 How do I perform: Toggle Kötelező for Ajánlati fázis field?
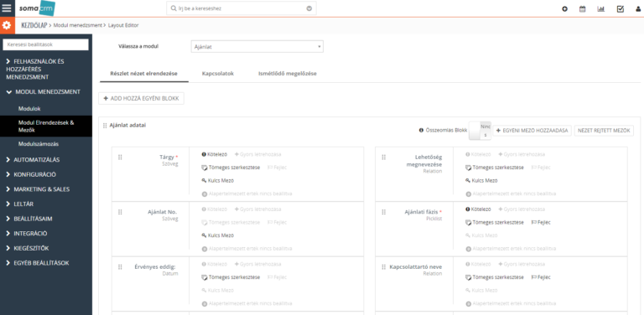(x=478, y=209)
